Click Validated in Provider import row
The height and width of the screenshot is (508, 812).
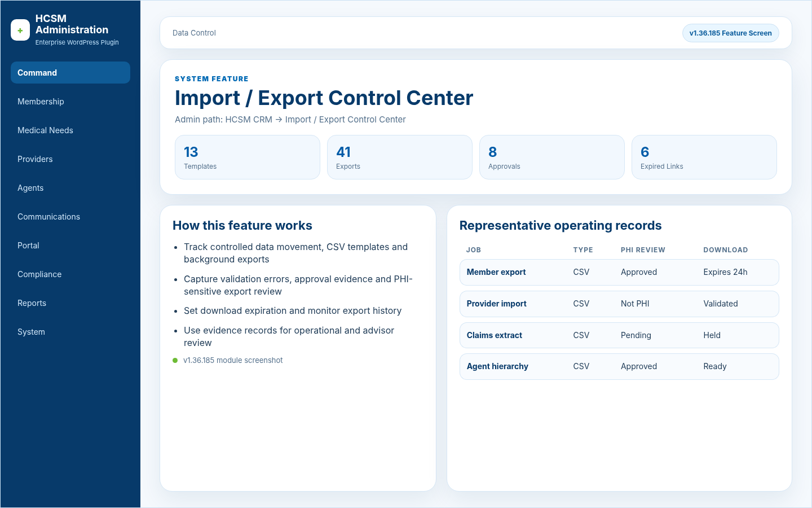(x=721, y=304)
